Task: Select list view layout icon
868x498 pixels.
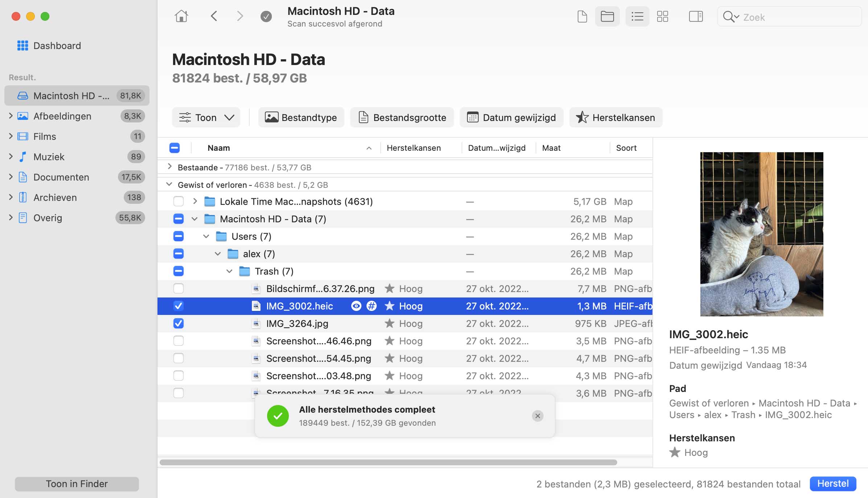Action: click(x=637, y=16)
